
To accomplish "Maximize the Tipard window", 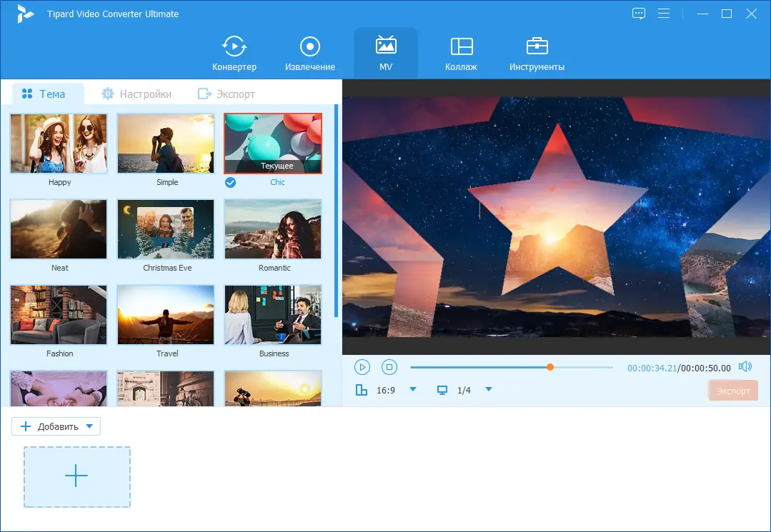I will click(727, 14).
